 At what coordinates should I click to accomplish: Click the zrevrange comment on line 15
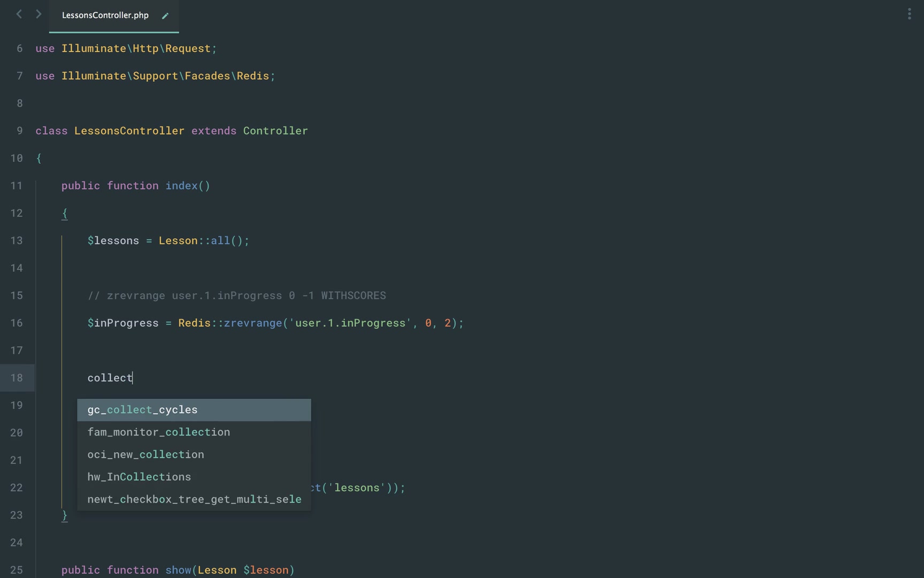[x=237, y=295]
